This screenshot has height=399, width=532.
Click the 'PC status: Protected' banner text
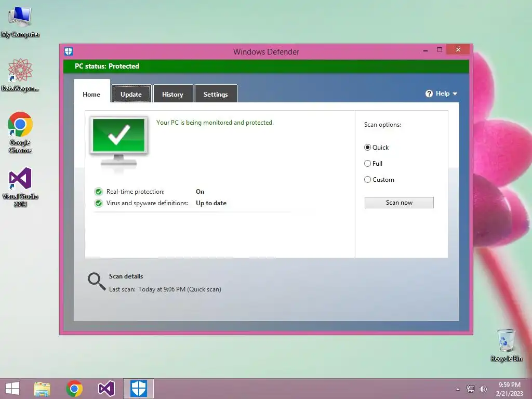click(x=107, y=66)
